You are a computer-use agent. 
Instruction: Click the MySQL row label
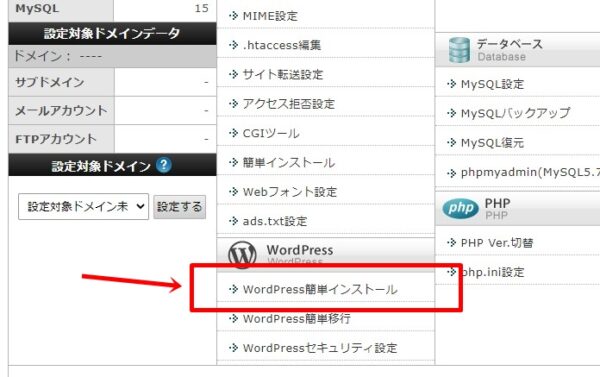(37, 8)
